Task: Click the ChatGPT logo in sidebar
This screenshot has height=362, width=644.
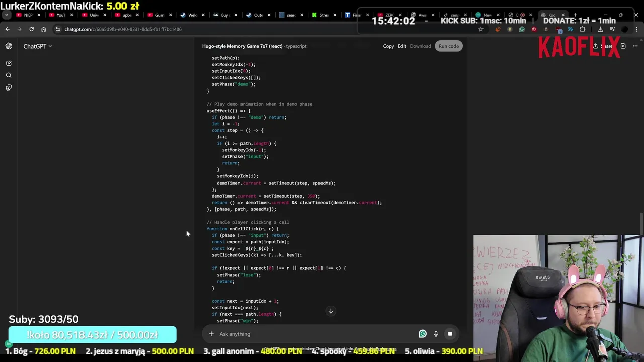Action: tap(9, 46)
